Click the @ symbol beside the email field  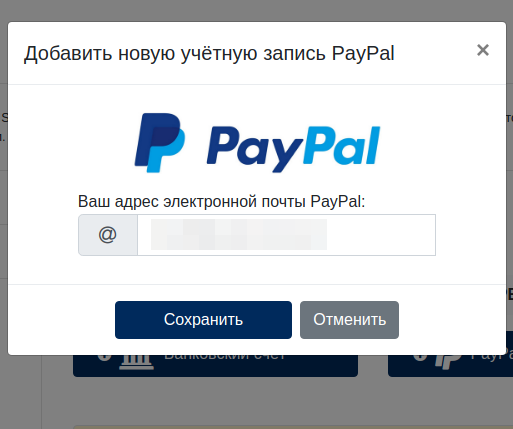[x=108, y=235]
